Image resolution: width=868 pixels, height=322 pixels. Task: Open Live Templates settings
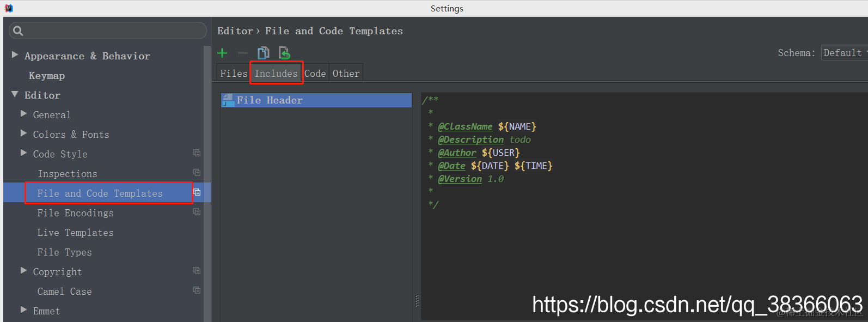(x=76, y=233)
